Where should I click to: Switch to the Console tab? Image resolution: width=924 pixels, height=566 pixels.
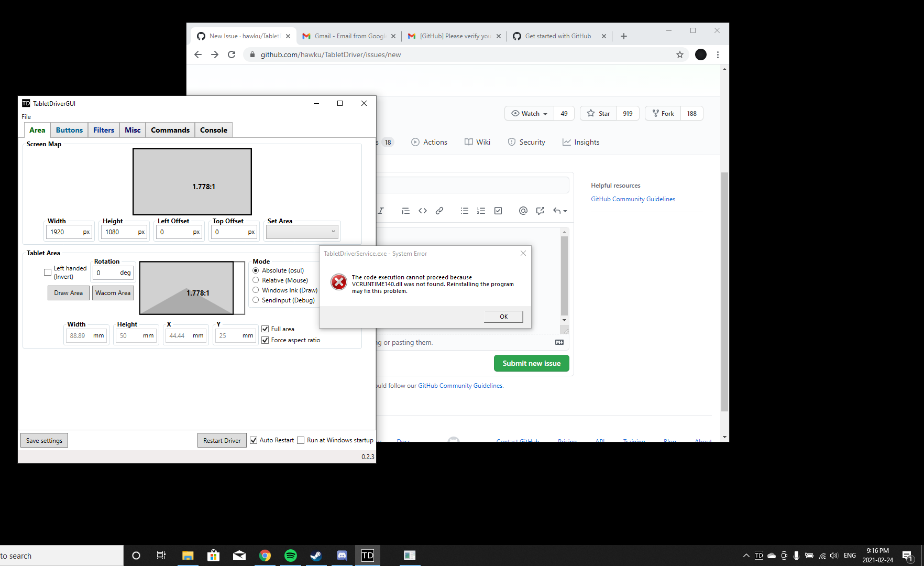coord(213,129)
